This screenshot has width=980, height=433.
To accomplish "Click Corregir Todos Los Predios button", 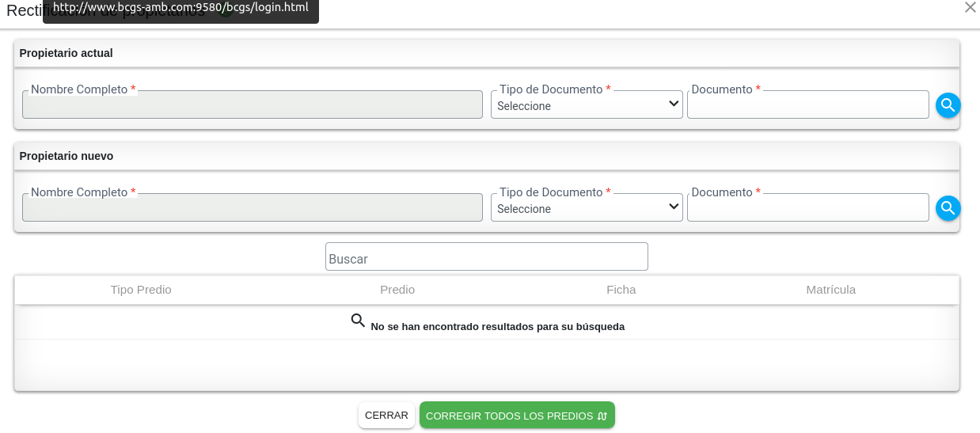I will click(516, 416).
